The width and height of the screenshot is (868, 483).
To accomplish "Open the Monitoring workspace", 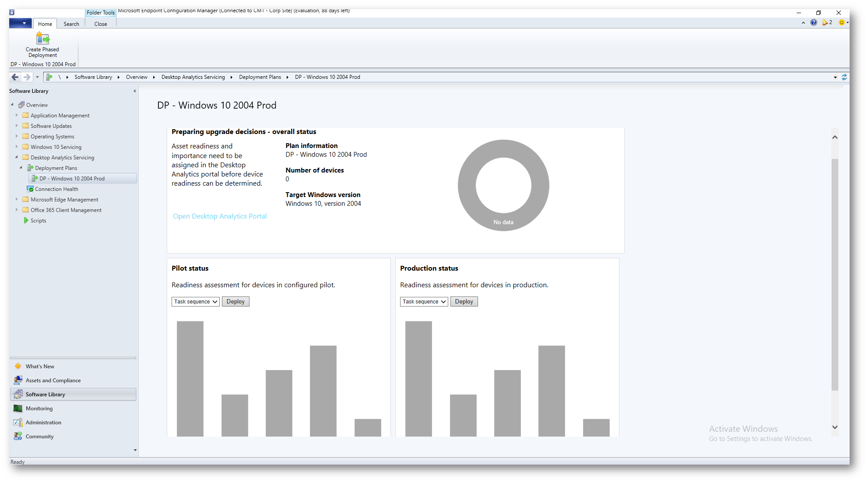I will (x=73, y=409).
